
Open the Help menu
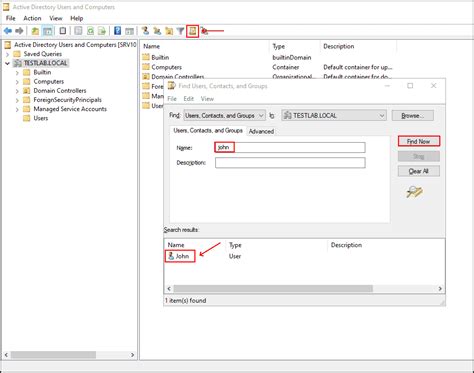coord(76,18)
